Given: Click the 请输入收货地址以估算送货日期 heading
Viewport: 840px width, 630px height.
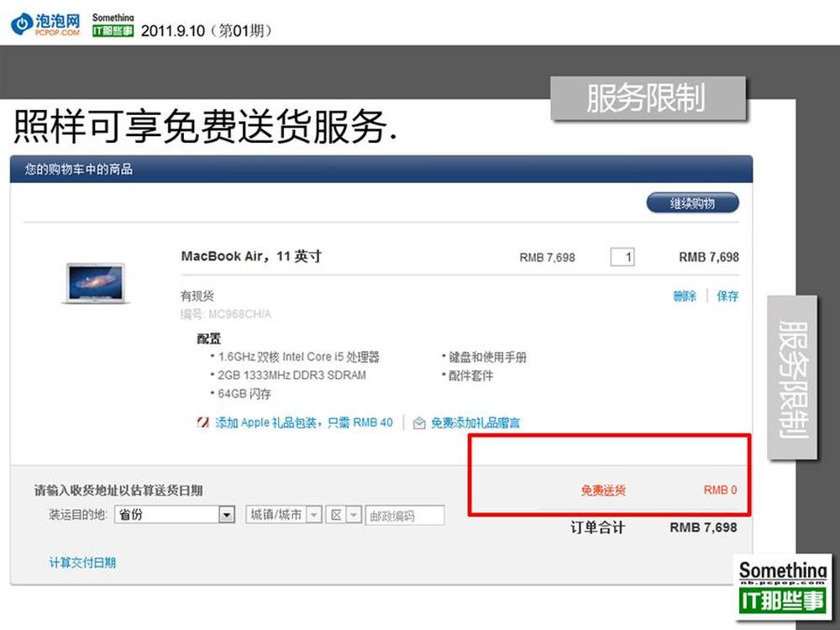Looking at the screenshot, I should click(x=118, y=491).
